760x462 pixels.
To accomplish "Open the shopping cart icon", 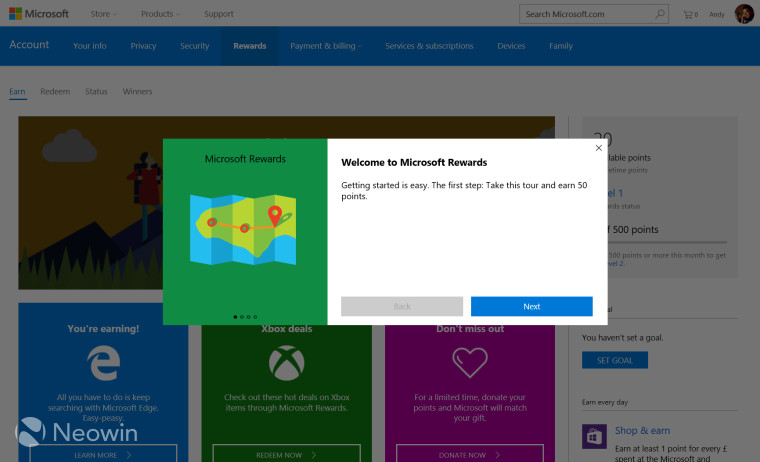I will (690, 15).
